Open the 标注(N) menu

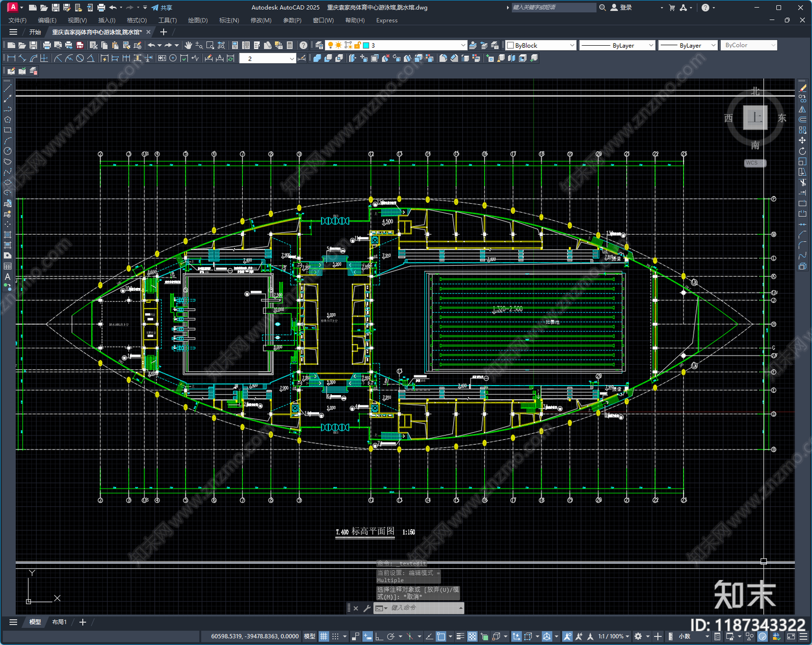pyautogui.click(x=229, y=20)
